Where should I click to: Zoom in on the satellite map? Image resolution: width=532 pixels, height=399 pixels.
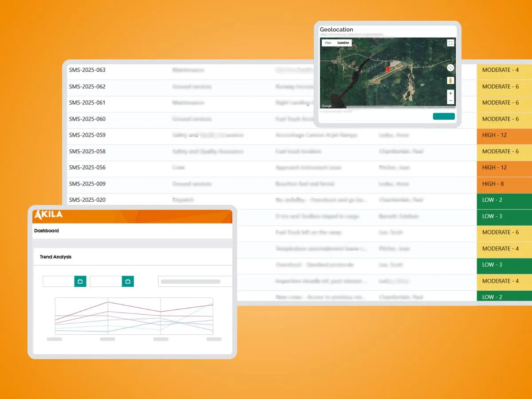450,94
